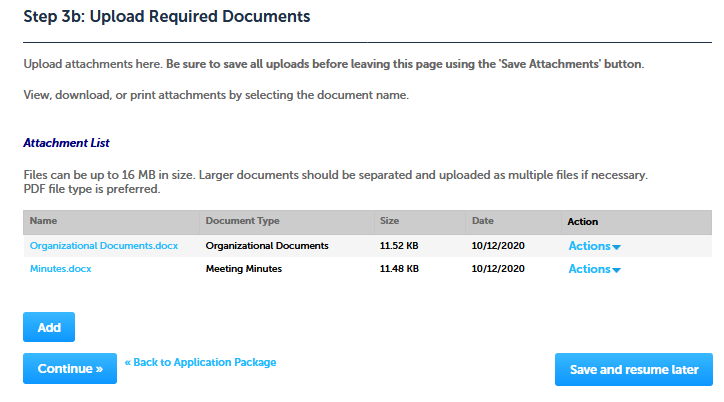The height and width of the screenshot is (402, 724).
Task: Click the Add attachment button
Action: pos(49,327)
